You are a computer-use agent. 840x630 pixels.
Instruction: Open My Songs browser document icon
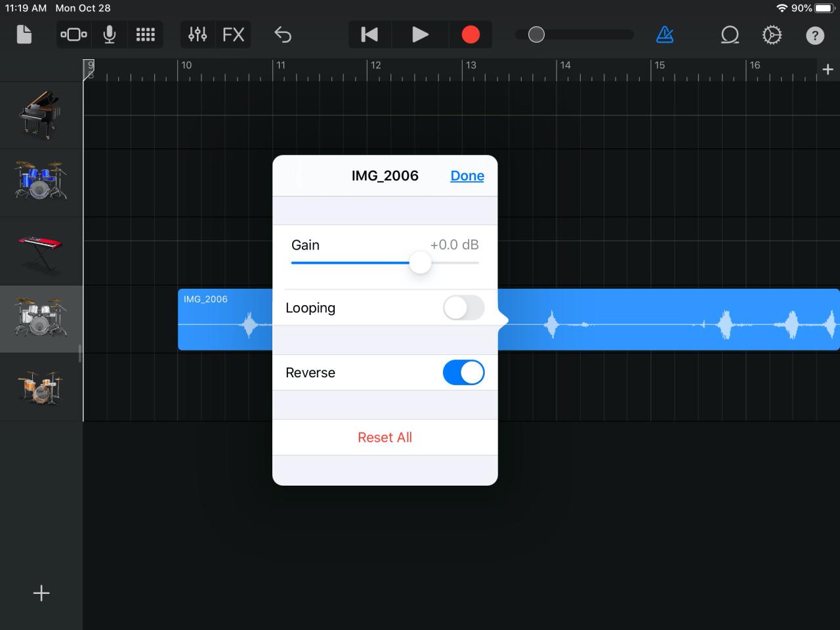pos(24,34)
